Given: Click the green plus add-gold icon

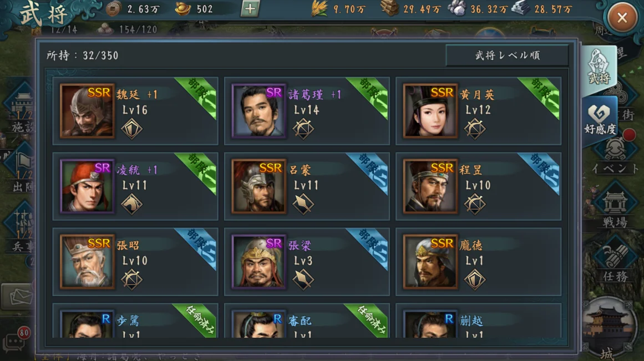Looking at the screenshot, I should pos(250,9).
